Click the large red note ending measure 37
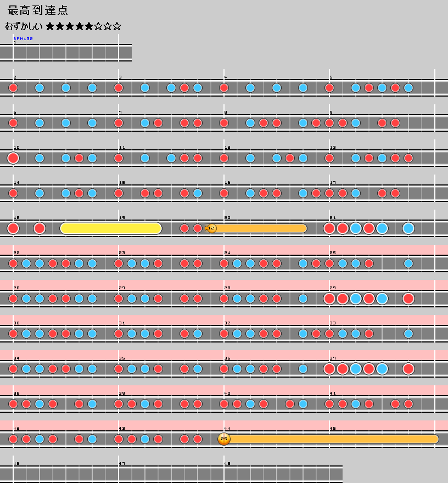 pyautogui.click(x=408, y=368)
